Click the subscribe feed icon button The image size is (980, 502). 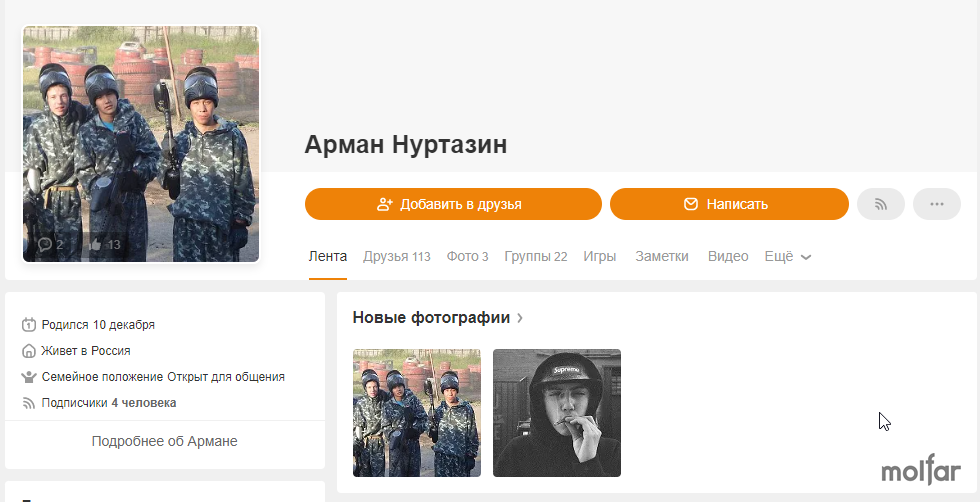pos(881,204)
